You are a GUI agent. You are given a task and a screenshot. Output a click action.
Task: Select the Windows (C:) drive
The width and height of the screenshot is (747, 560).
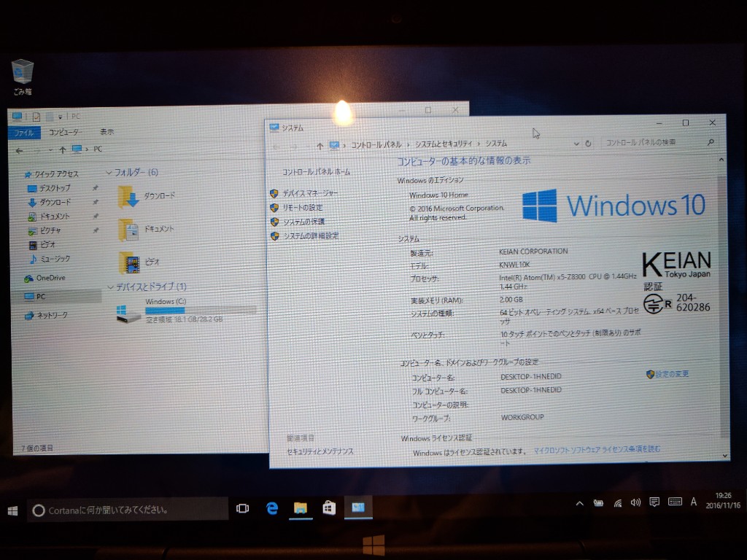186,311
